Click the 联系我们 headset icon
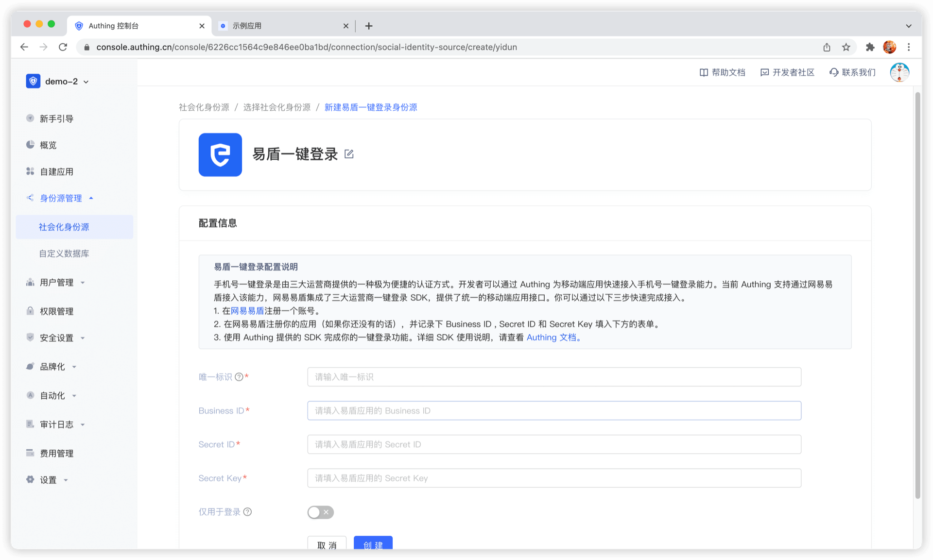This screenshot has width=933, height=560. coord(834,72)
